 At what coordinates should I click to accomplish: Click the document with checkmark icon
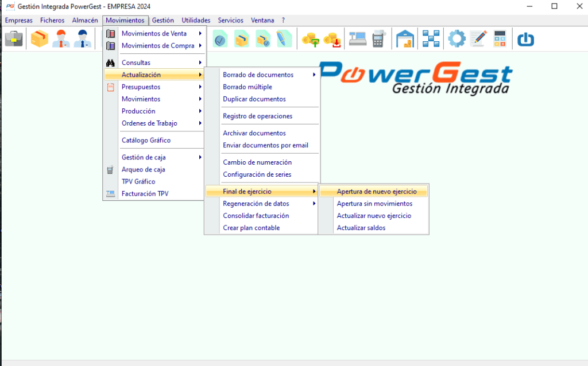tap(220, 38)
